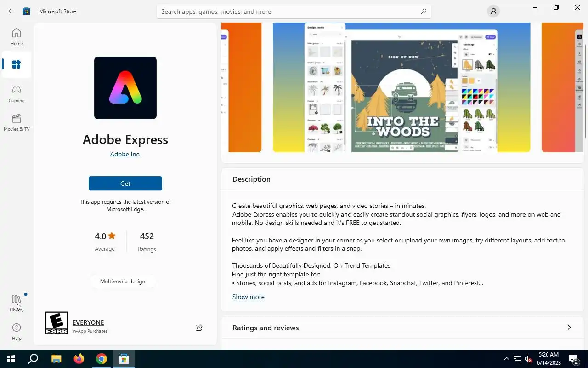Open the user profile icon
This screenshot has height=368, width=588.
click(x=493, y=11)
